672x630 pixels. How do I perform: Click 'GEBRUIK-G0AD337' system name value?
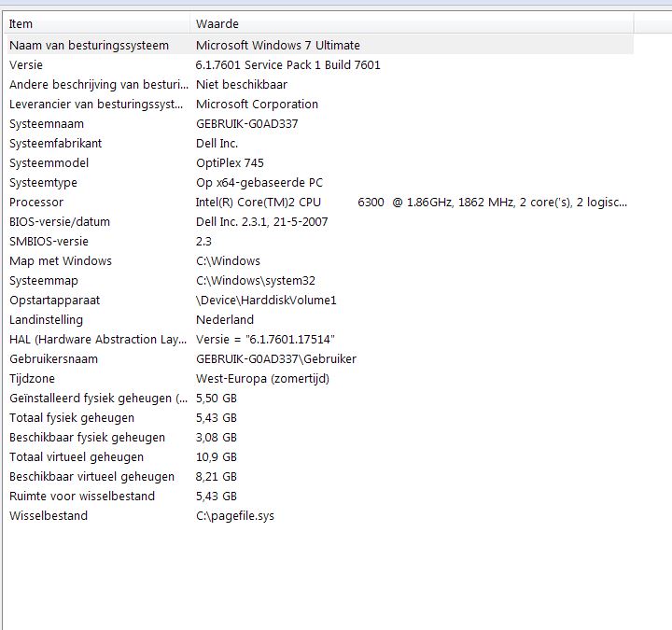point(246,124)
